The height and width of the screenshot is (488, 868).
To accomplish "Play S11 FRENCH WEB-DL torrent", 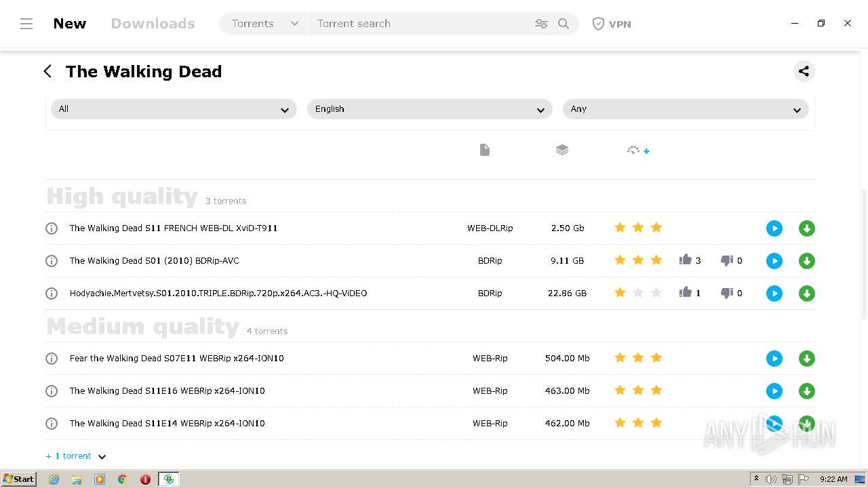I will 774,228.
